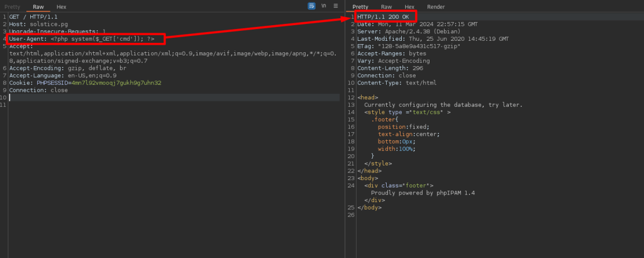644x258 pixels.
Task: Toggle the blue word-wrap icon in request editor
Action: [x=311, y=6]
